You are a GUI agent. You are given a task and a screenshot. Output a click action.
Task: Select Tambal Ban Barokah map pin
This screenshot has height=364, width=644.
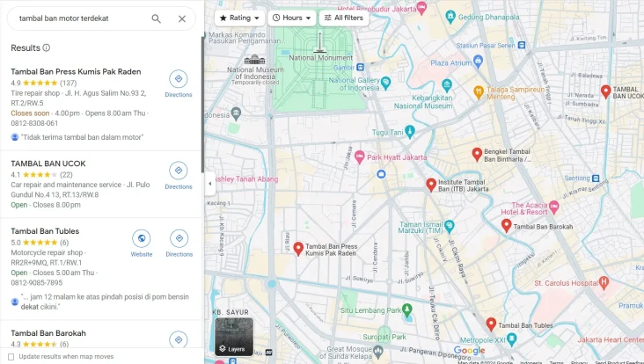507,225
